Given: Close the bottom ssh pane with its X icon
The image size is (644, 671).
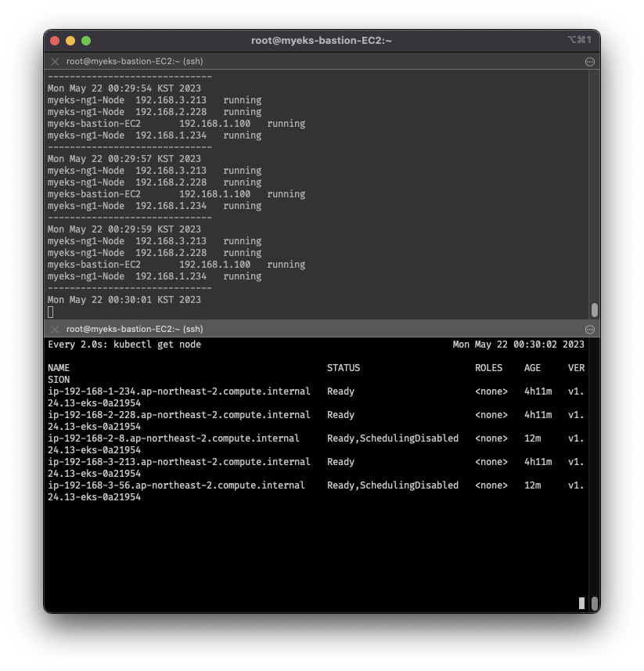Looking at the screenshot, I should point(55,329).
